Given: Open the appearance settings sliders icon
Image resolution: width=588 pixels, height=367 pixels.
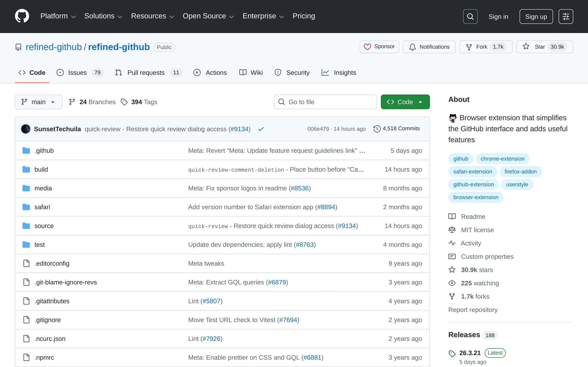Looking at the screenshot, I should point(565,17).
